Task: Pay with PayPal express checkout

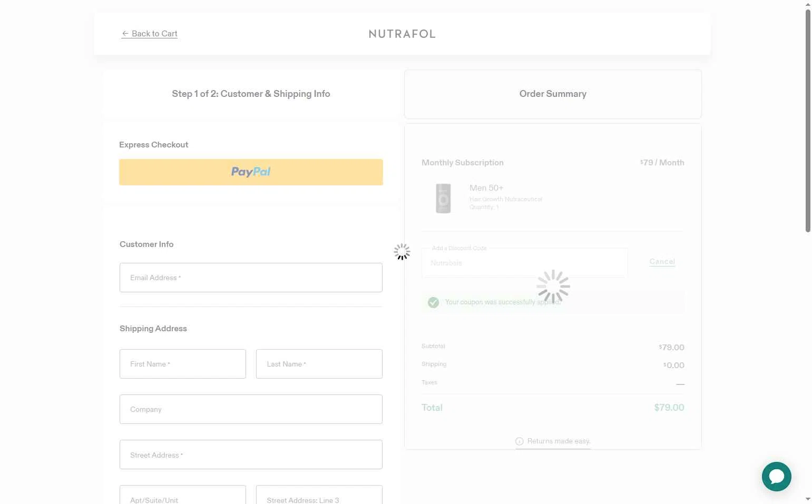Action: point(251,172)
